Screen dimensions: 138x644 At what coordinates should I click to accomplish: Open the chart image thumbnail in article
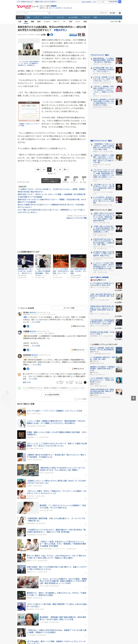29,112
